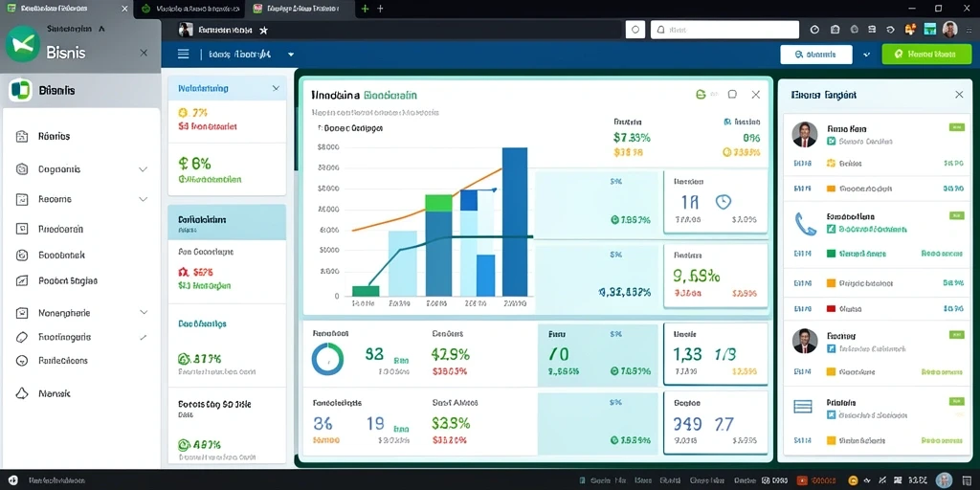Screen dimensions: 980x490
Task: Click the red color square in the right list
Action: click(832, 309)
